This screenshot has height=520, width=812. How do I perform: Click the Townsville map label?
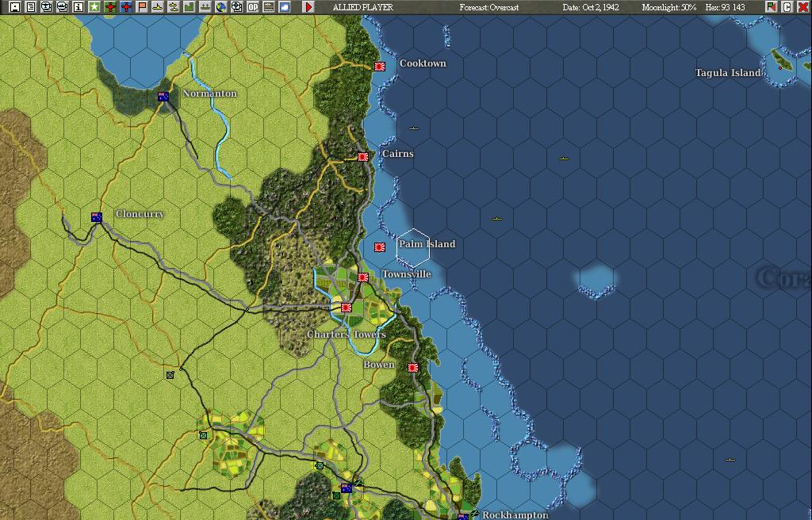407,274
